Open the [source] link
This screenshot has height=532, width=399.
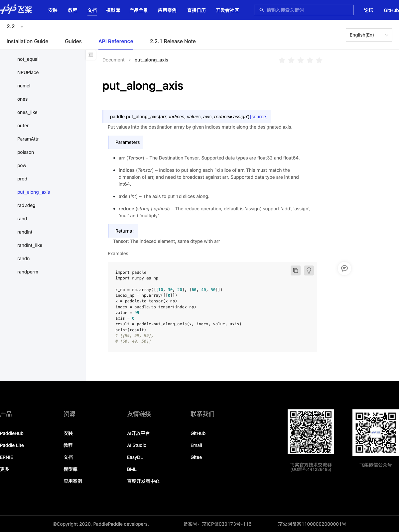pyautogui.click(x=259, y=117)
